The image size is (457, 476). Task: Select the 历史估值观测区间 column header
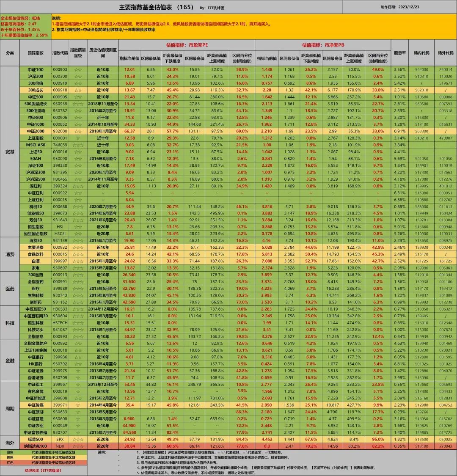point(103,53)
